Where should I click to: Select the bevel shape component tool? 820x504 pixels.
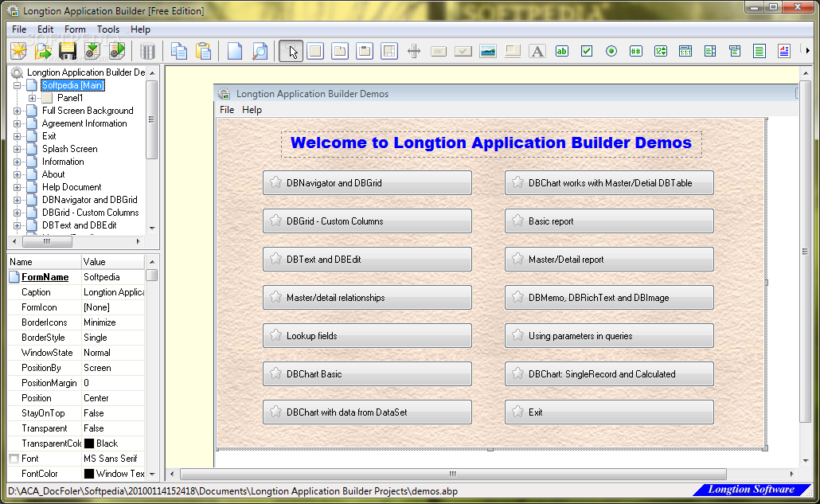pyautogui.click(x=513, y=51)
